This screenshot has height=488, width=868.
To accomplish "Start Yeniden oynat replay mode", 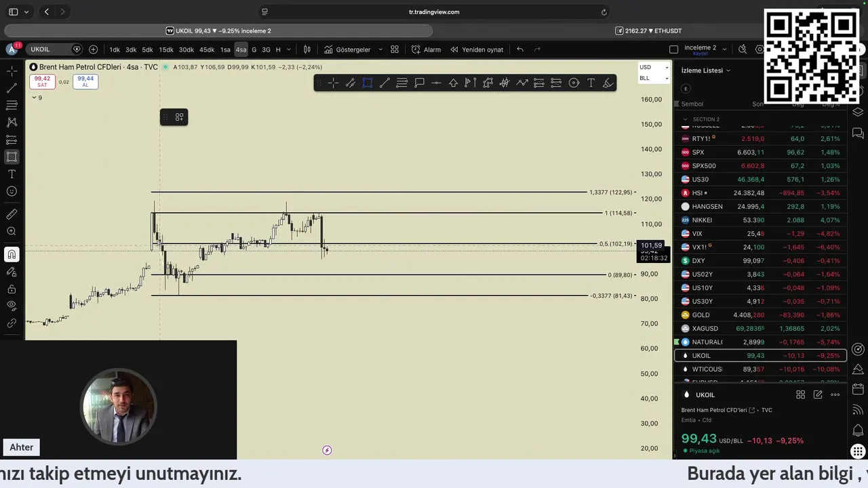I will pos(477,49).
